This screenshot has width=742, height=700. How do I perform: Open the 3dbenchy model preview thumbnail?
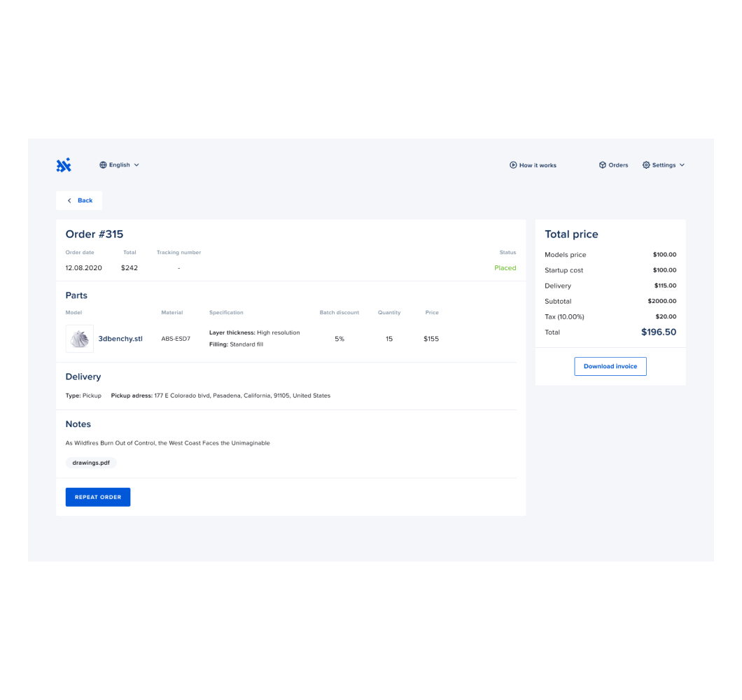(x=79, y=338)
